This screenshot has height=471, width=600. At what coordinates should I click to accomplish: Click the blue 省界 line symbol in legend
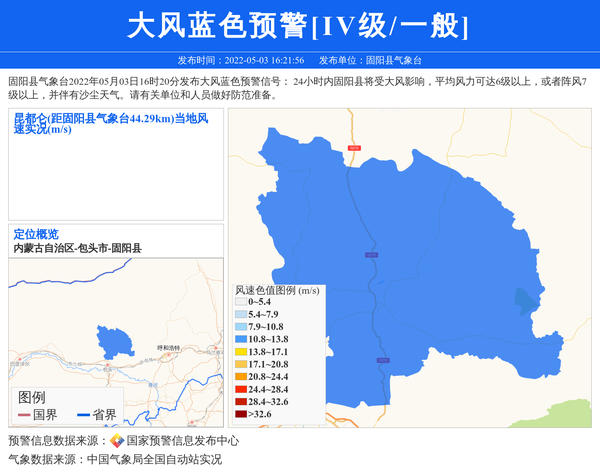click(83, 415)
